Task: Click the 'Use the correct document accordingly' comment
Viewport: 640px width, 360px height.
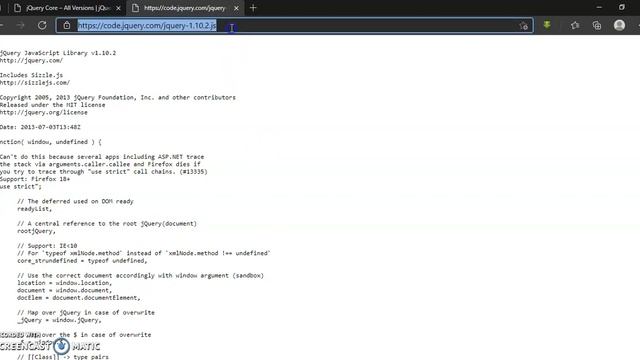Action: click(x=141, y=276)
